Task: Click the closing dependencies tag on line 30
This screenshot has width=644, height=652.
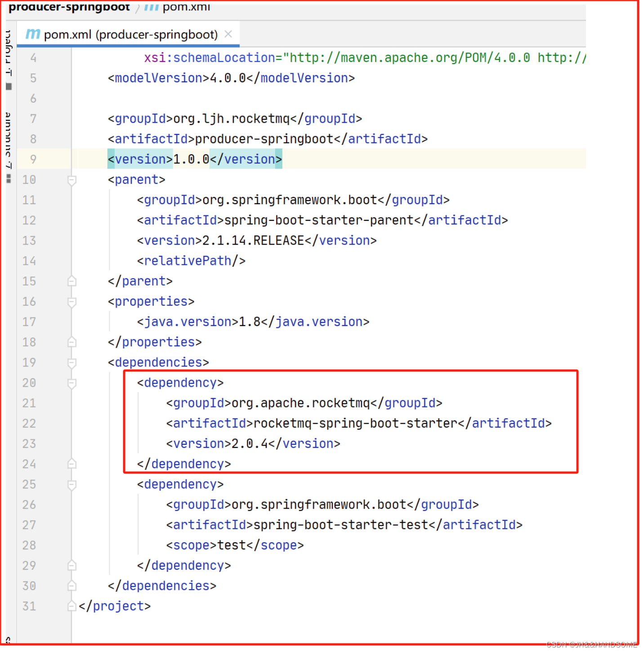Action: click(x=162, y=586)
